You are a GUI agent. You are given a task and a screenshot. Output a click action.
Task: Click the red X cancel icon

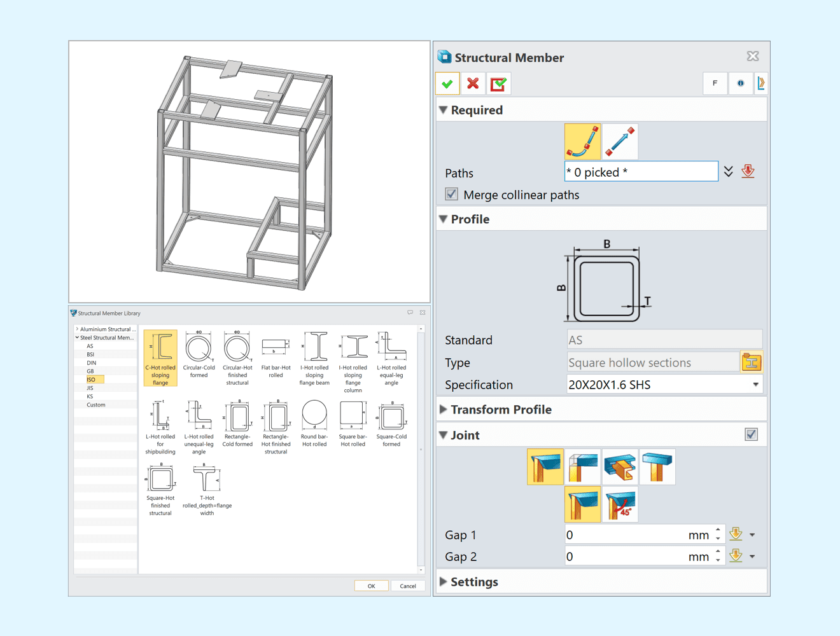click(473, 83)
